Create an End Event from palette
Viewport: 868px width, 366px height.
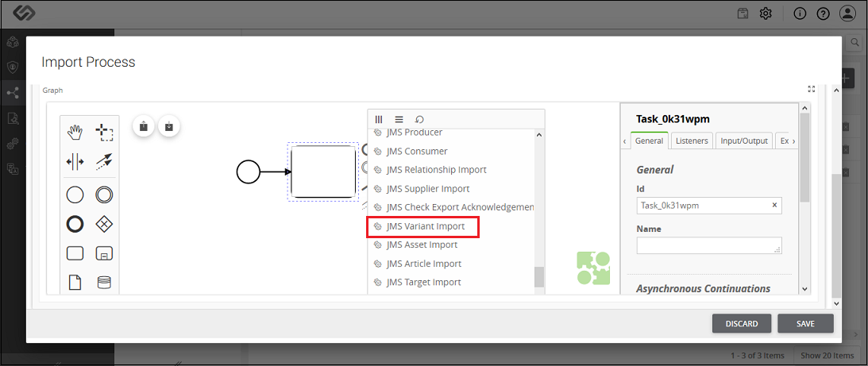pyautogui.click(x=75, y=224)
